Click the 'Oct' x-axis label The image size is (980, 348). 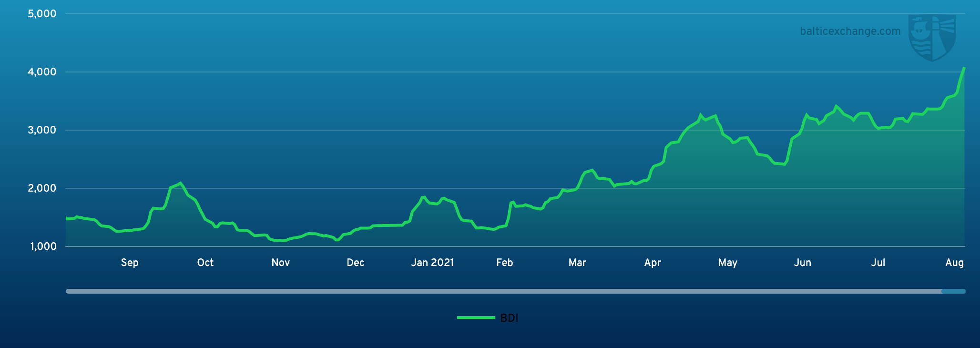click(205, 263)
